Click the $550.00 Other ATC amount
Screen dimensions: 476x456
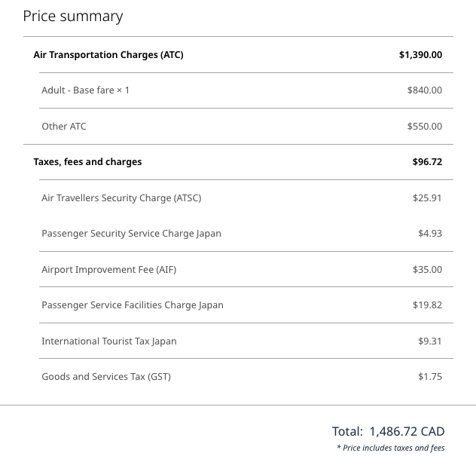click(x=424, y=127)
